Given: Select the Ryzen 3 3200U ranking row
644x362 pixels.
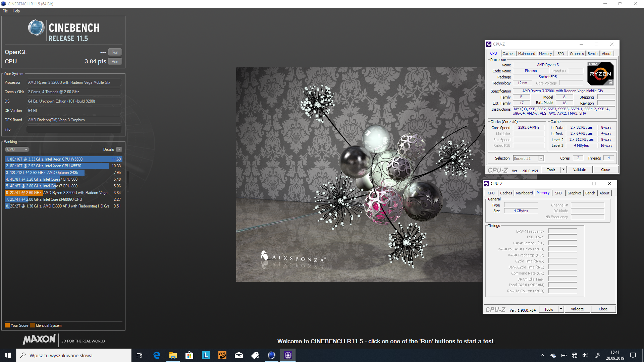Looking at the screenshot, I should pos(63,193).
